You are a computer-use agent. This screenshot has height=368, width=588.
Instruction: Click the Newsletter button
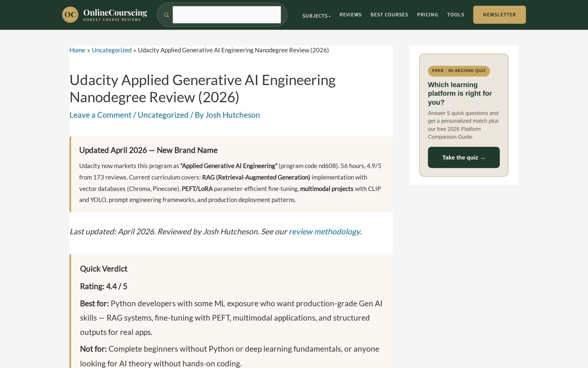click(499, 15)
